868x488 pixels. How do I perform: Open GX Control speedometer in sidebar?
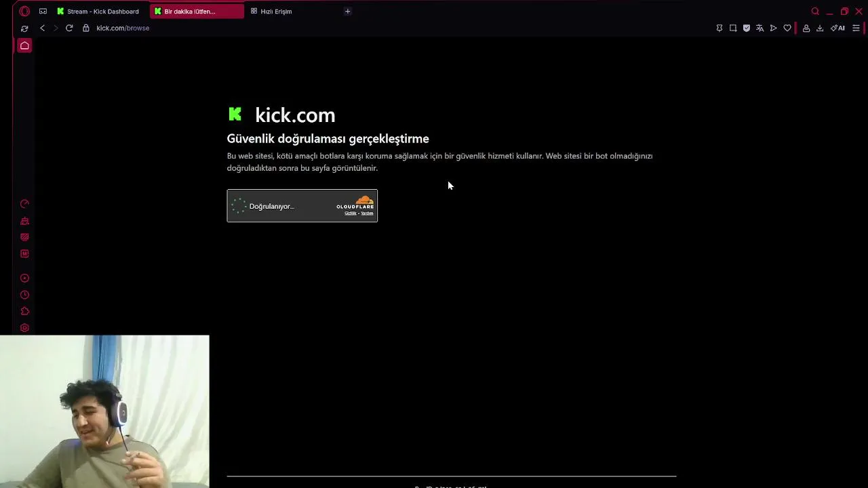24,204
